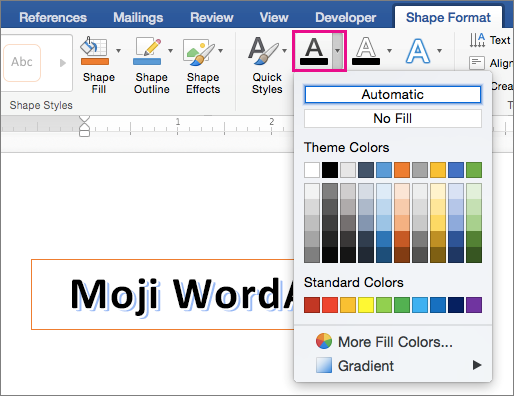
Task: Open the More Fill Colors color wheel
Action: pyautogui.click(x=324, y=341)
